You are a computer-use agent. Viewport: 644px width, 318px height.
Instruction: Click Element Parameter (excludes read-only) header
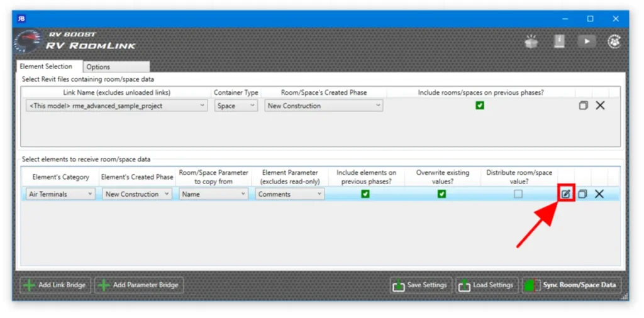[x=290, y=177]
